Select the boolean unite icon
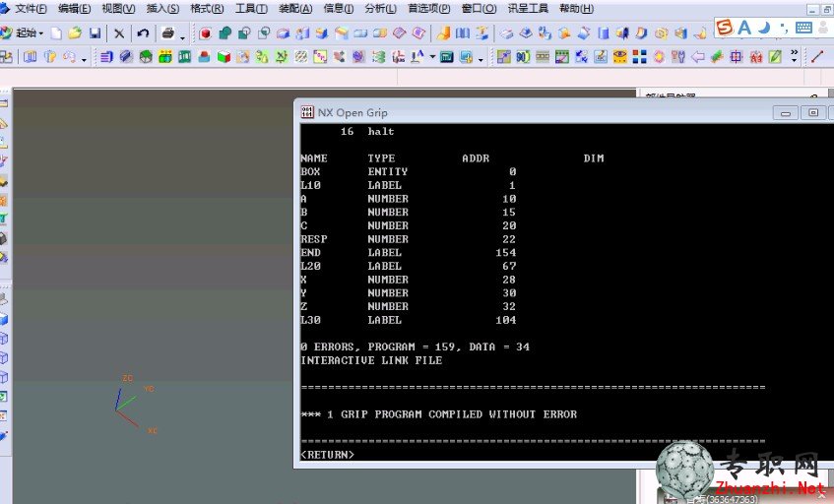834x504 pixels. click(x=225, y=33)
